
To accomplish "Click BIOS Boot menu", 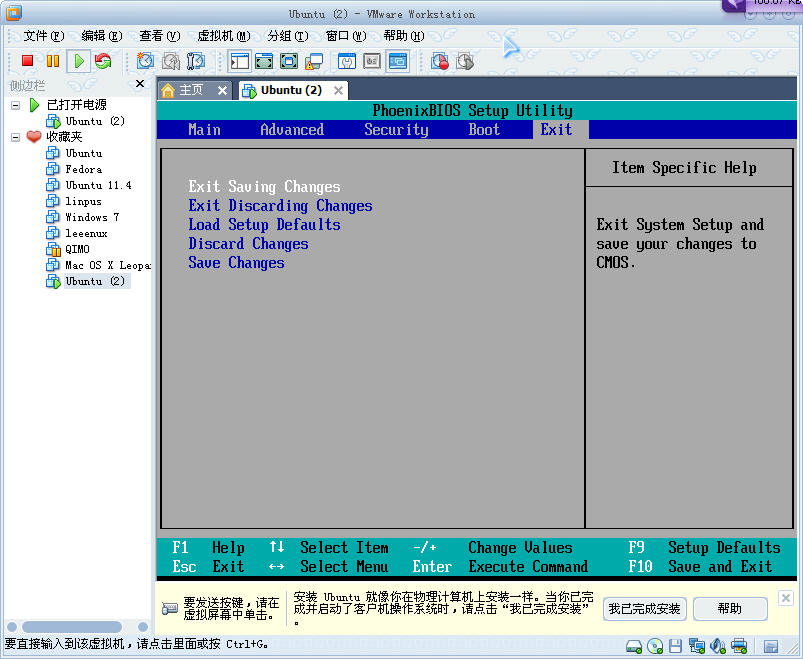I will 484,130.
